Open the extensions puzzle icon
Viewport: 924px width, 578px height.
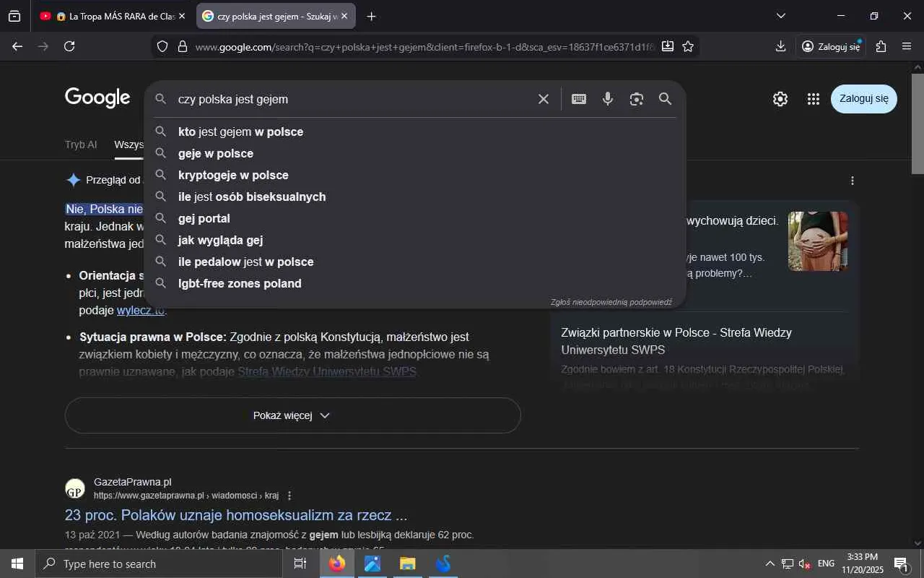[x=881, y=46]
